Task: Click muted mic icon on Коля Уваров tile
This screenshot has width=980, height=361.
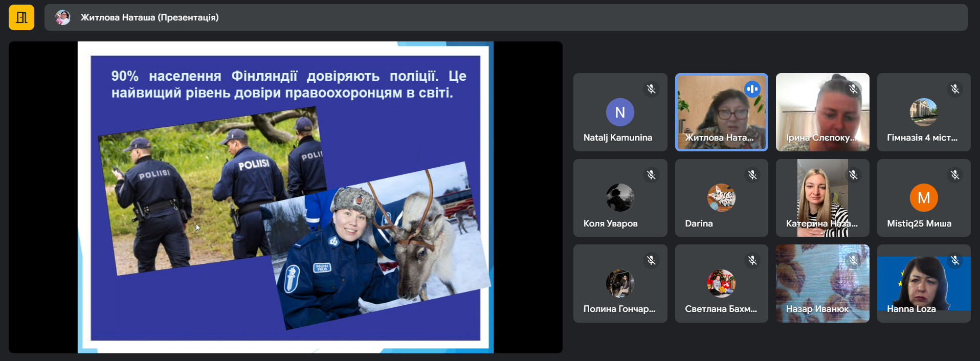Action: click(x=651, y=175)
